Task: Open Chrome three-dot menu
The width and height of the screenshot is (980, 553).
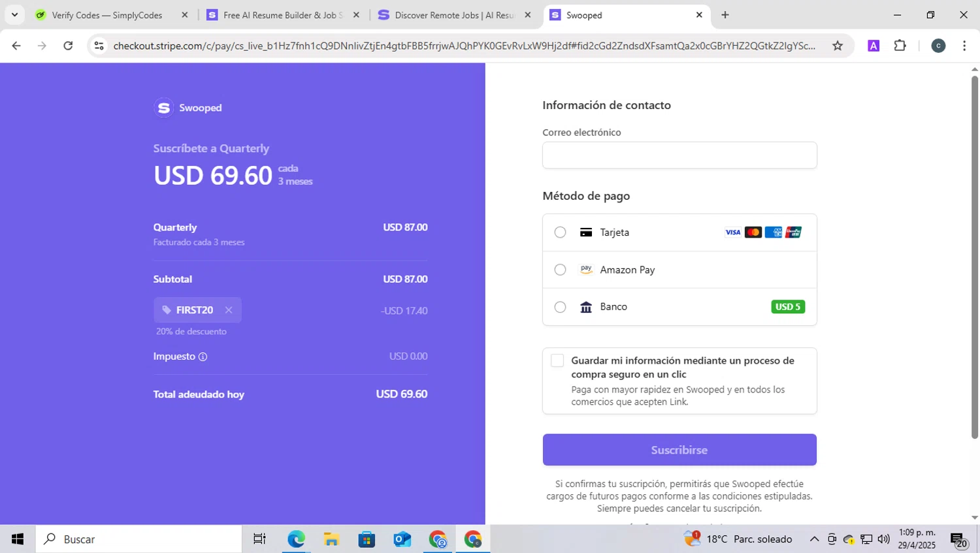Action: pyautogui.click(x=964, y=46)
